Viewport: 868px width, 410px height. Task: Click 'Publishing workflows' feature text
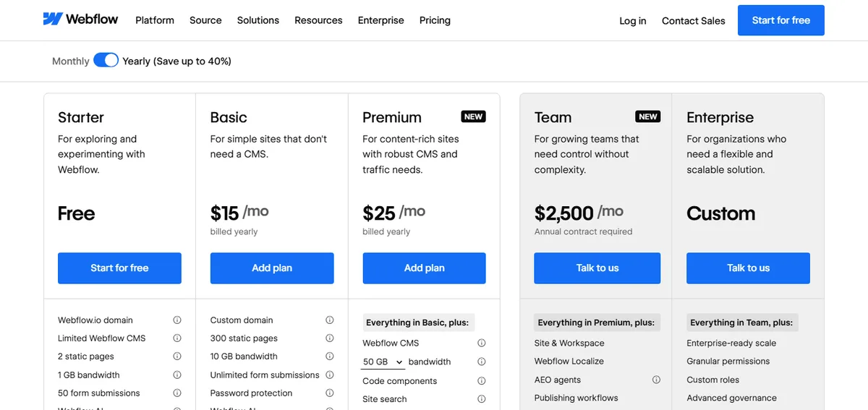[x=576, y=398]
